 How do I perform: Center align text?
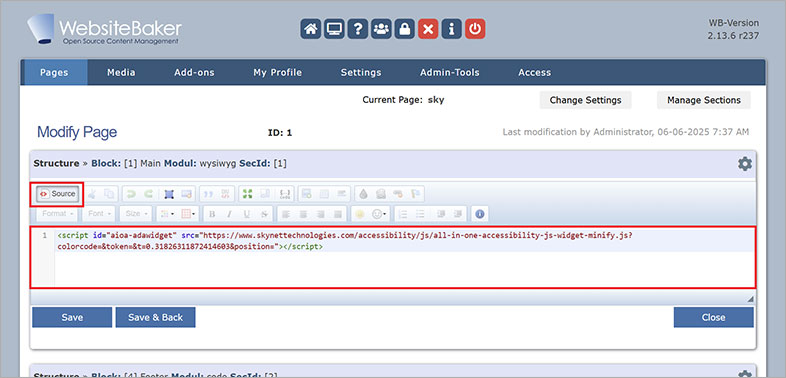[303, 214]
